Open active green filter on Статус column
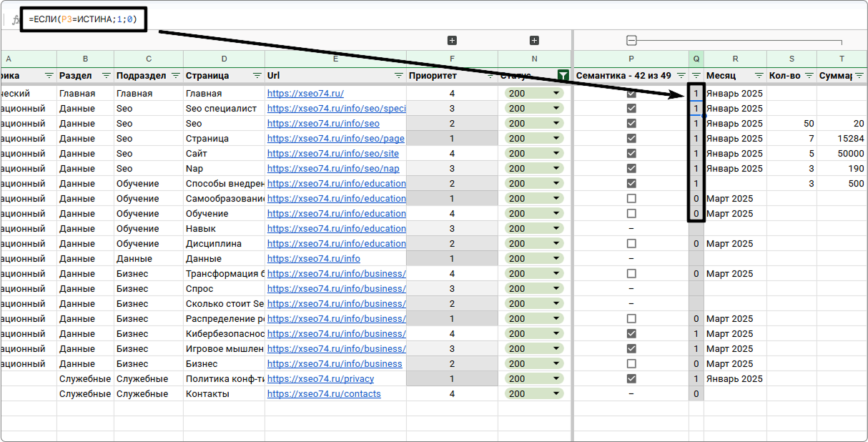 563,75
